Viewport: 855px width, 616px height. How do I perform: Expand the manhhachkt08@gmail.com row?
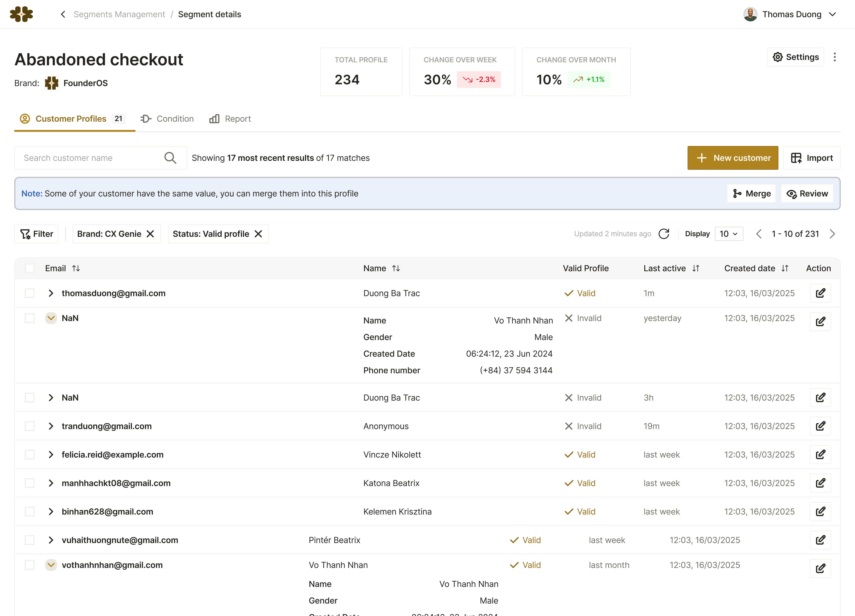51,483
